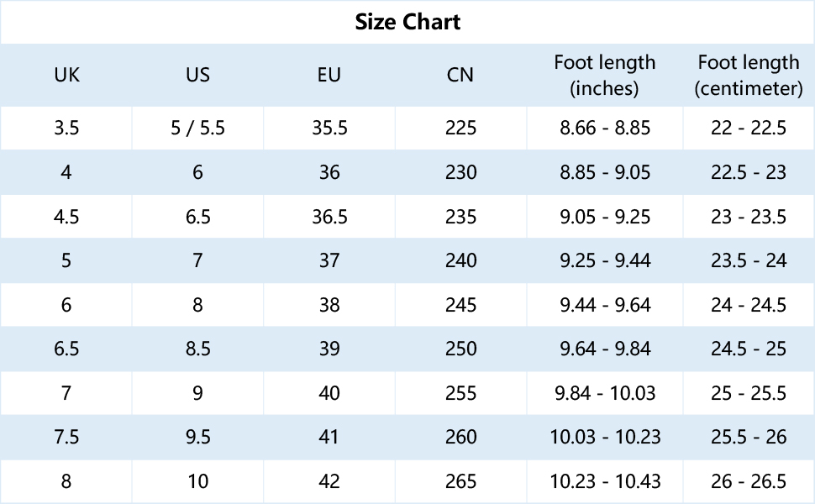Click the CN column header
This screenshot has height=504, width=815.
click(460, 75)
